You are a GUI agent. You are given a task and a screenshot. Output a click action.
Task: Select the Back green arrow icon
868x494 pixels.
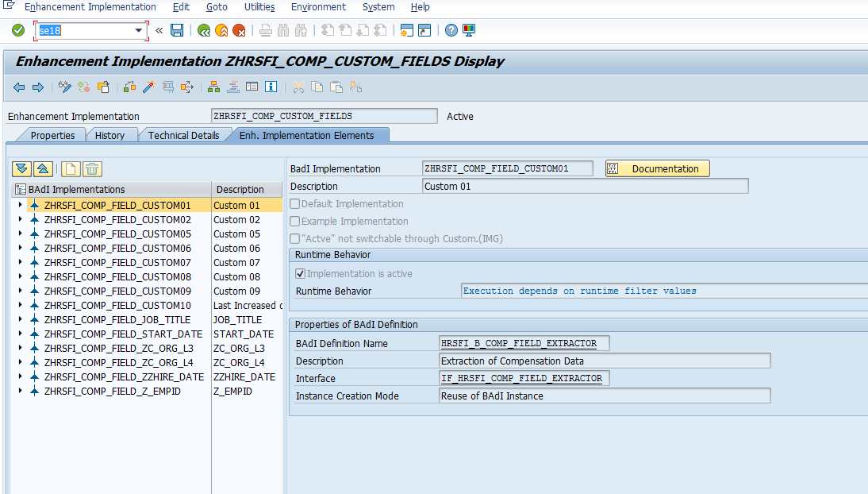tap(203, 29)
